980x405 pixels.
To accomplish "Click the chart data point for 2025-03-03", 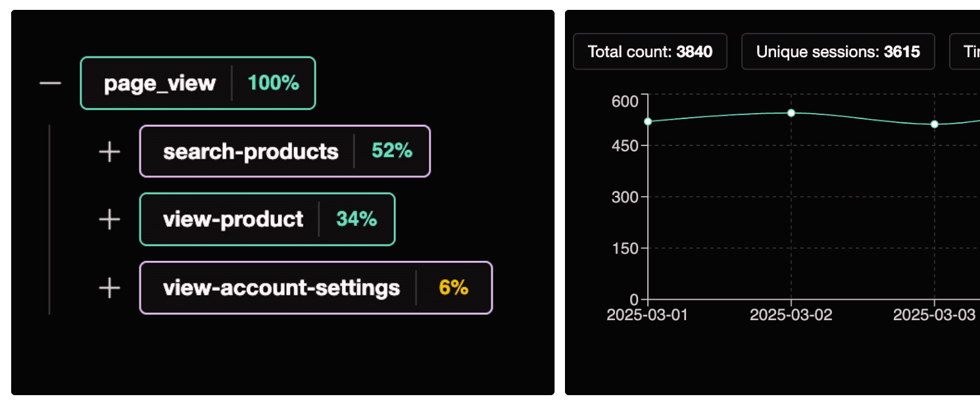I will (935, 124).
